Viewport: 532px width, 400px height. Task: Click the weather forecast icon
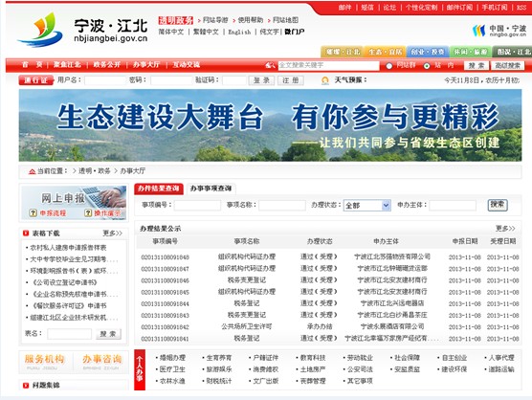point(325,80)
